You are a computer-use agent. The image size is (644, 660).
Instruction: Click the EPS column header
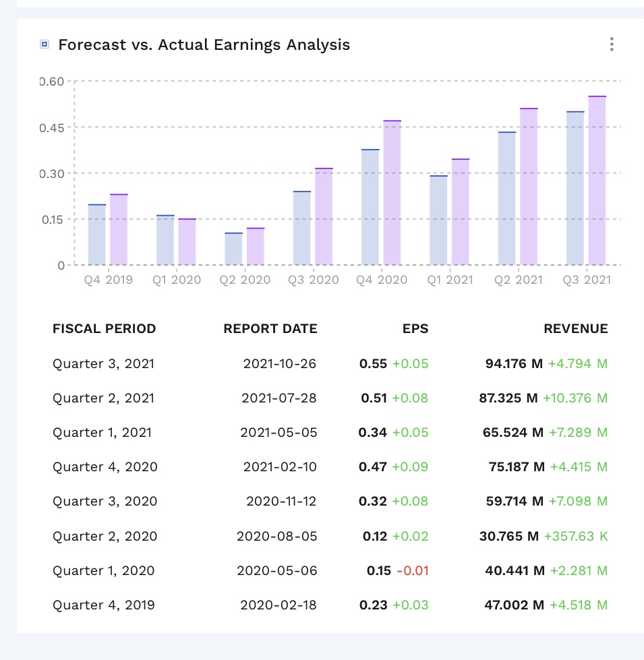tap(415, 329)
